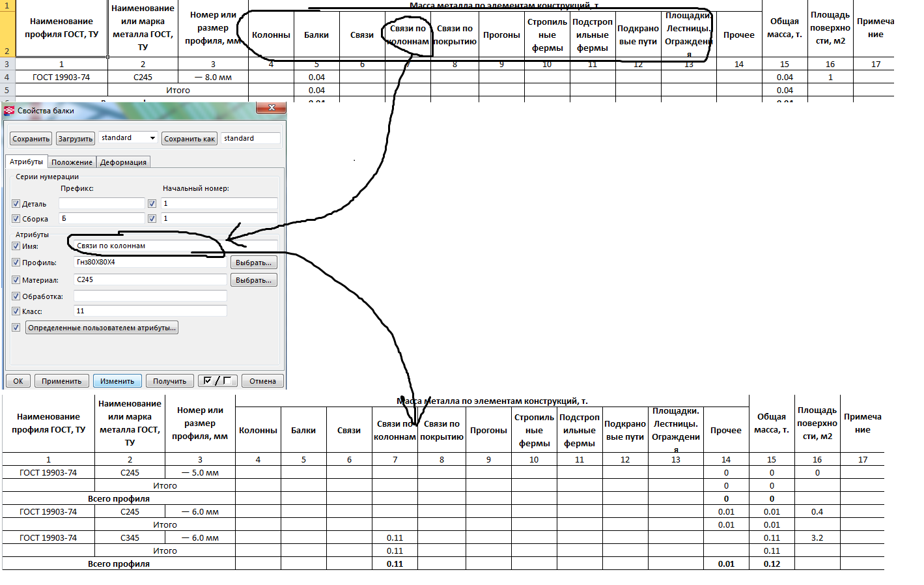The image size is (924, 585).
Task: Switch to the Атрибуты tab
Action: coord(27,162)
